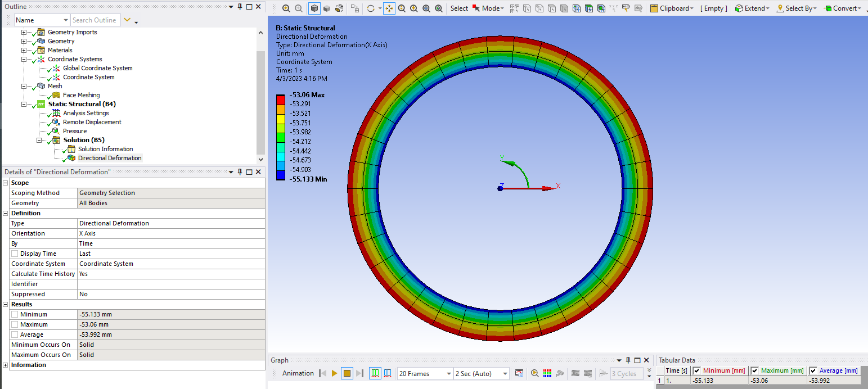
Task: Click the Rotate view tool icon
Action: tap(370, 8)
